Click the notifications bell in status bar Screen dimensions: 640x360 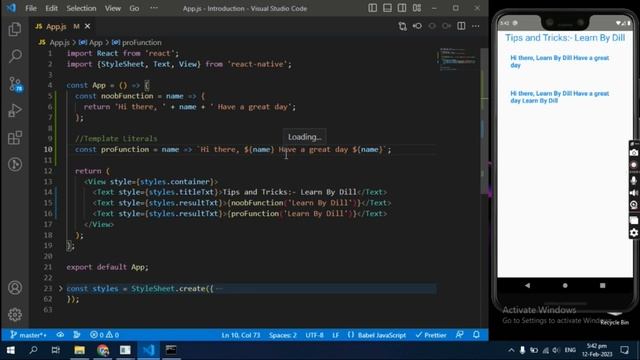(x=476, y=335)
